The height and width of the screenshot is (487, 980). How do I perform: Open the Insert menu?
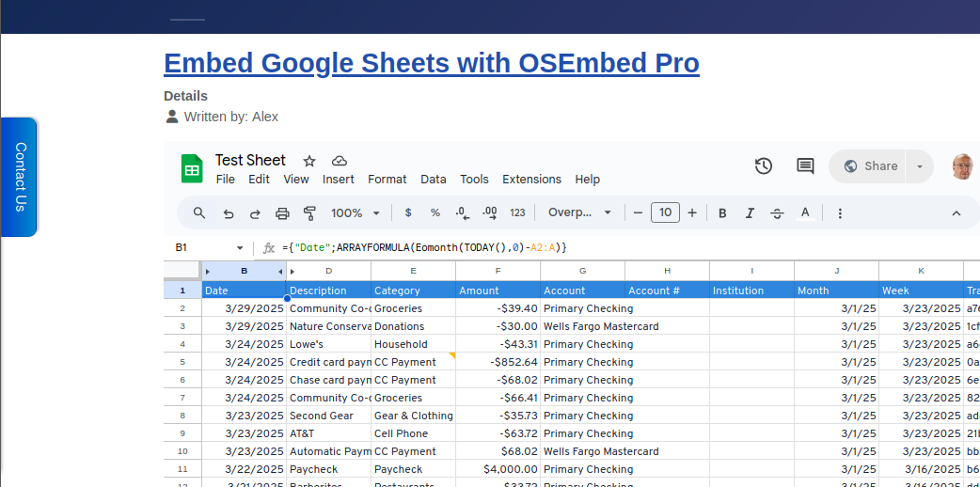tap(339, 180)
